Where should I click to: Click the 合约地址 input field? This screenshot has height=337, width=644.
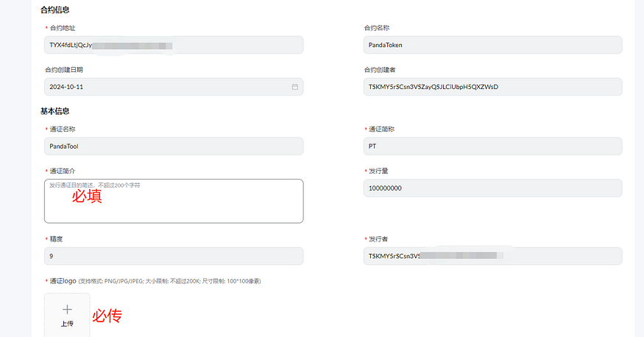tap(174, 45)
